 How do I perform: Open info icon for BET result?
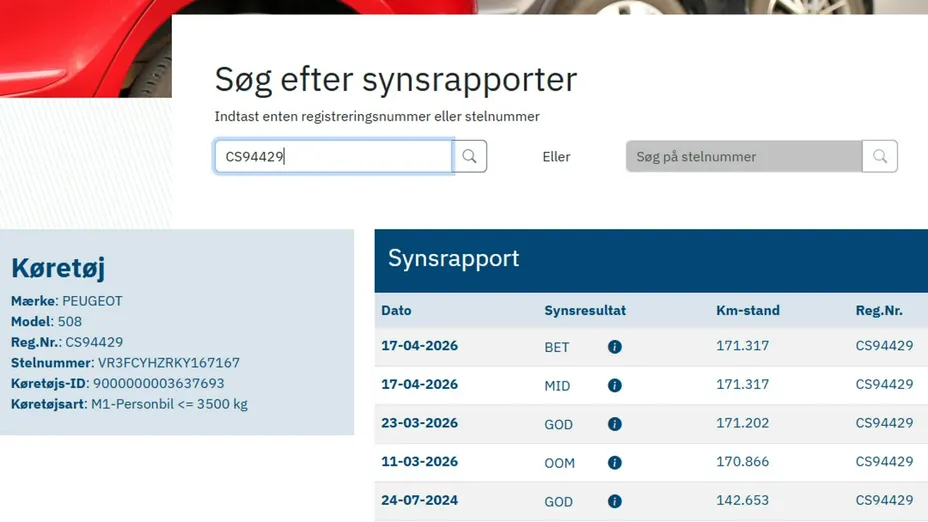coord(614,347)
